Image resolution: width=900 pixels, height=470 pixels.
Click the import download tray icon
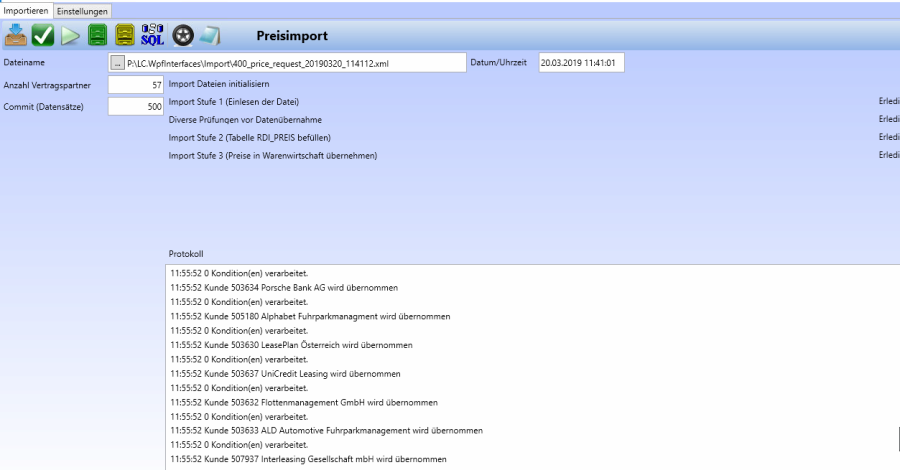(x=16, y=37)
